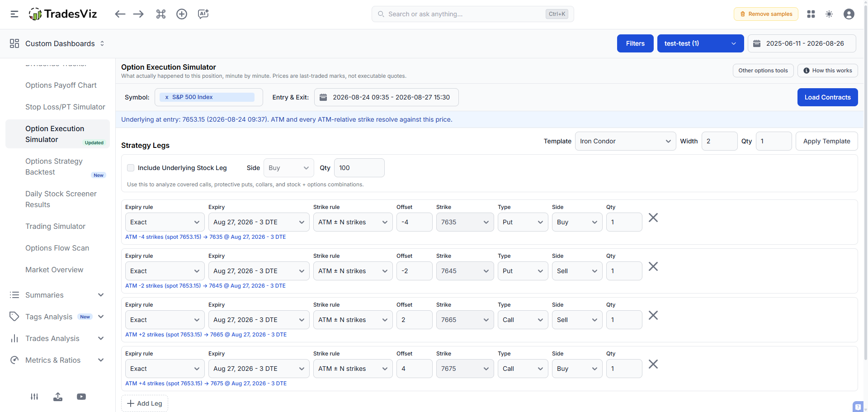
Task: Click the underlying leg Qty 100 field
Action: [359, 168]
